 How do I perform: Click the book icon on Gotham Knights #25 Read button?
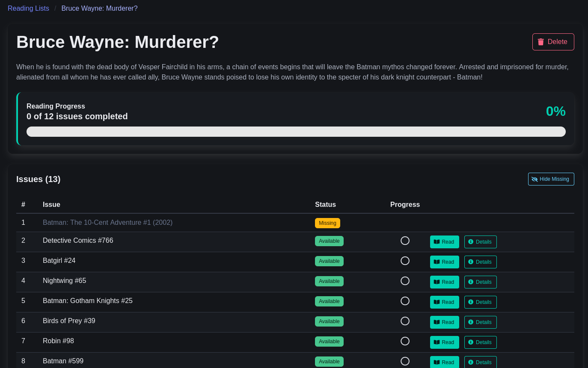(437, 302)
